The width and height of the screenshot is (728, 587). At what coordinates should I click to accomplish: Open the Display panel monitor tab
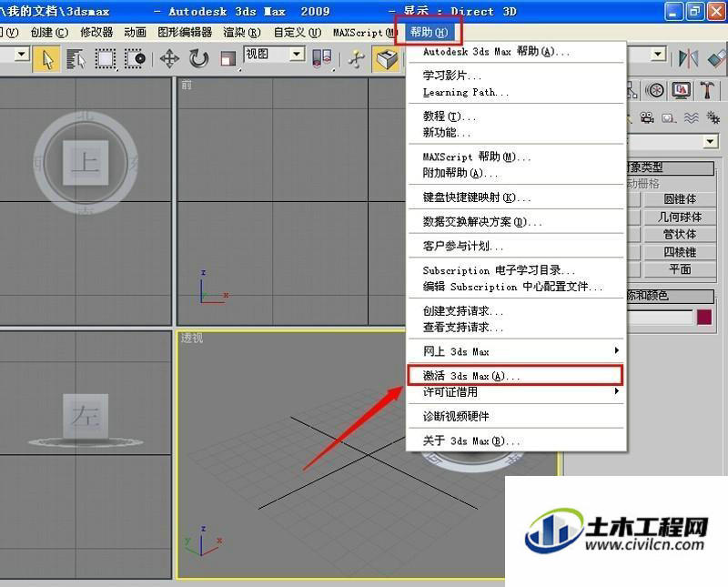pyautogui.click(x=681, y=90)
